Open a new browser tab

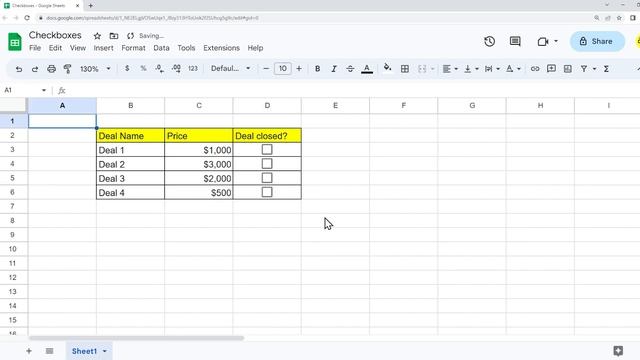(x=91, y=6)
